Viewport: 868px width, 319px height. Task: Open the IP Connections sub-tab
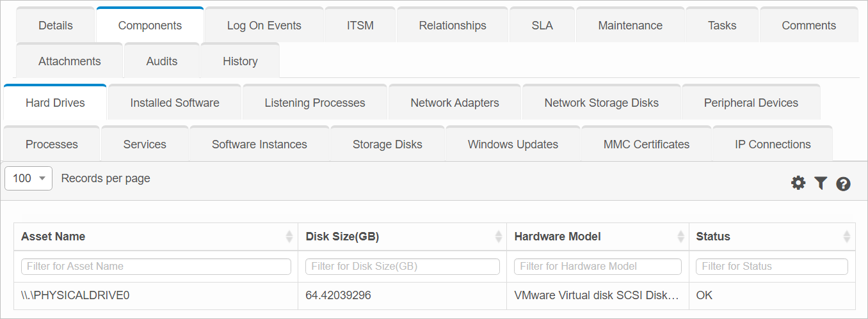pyautogui.click(x=773, y=144)
